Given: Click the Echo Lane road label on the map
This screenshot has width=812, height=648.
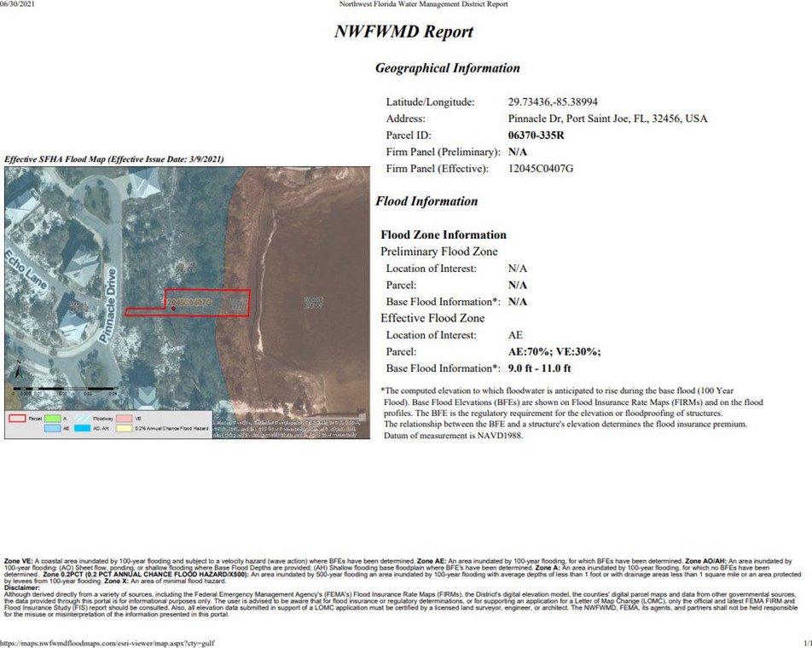Looking at the screenshot, I should pyautogui.click(x=26, y=269).
